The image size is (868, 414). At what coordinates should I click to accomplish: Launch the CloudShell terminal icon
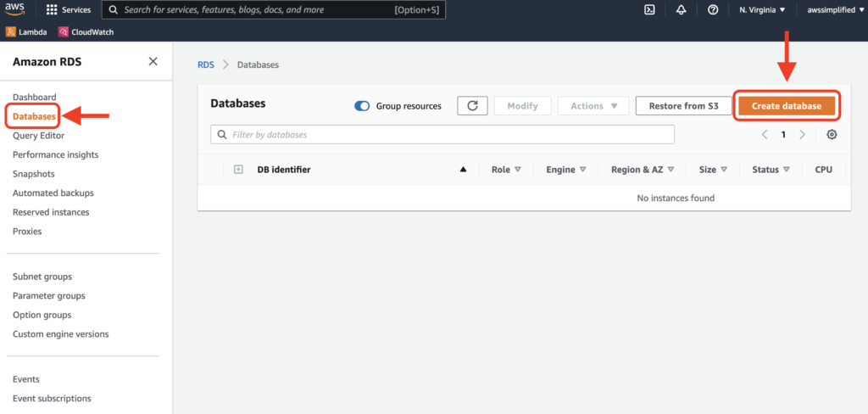(x=649, y=10)
